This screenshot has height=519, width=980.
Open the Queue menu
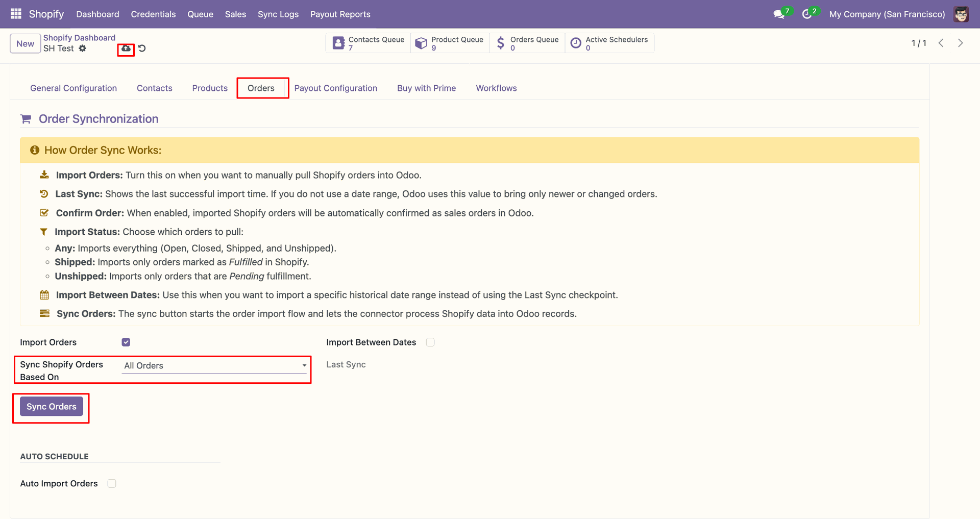click(x=200, y=14)
